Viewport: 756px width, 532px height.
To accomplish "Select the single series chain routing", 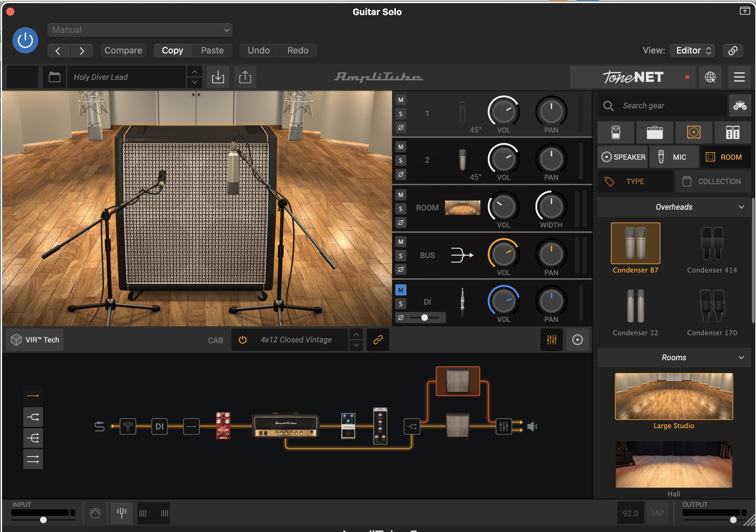I will pos(33,396).
